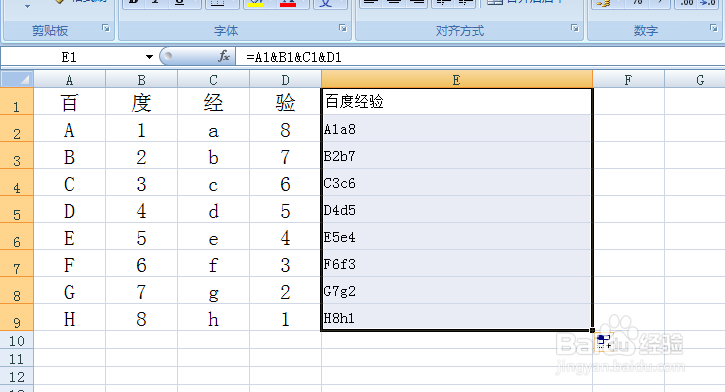Click cell D1 containing 验
Screen dimensions: 725x392
[286, 101]
